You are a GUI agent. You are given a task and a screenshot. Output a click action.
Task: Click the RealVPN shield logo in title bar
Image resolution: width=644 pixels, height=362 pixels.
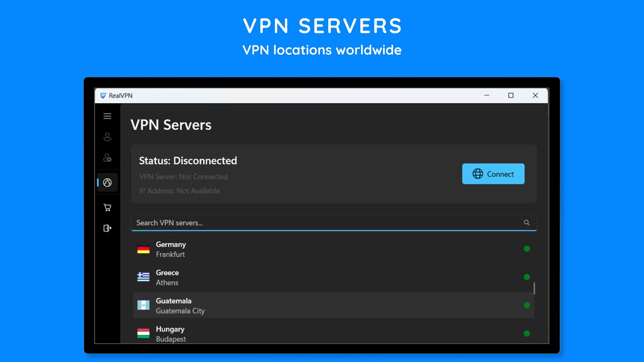point(104,95)
